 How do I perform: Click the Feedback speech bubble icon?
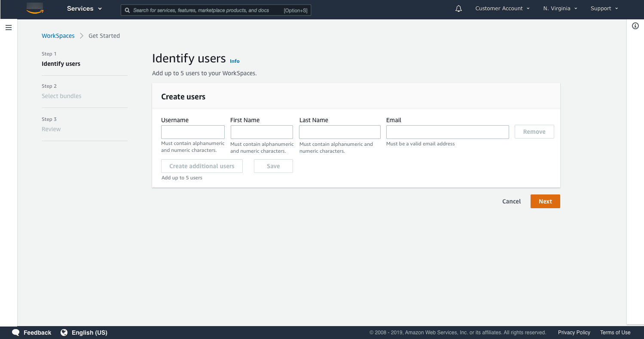coord(15,332)
